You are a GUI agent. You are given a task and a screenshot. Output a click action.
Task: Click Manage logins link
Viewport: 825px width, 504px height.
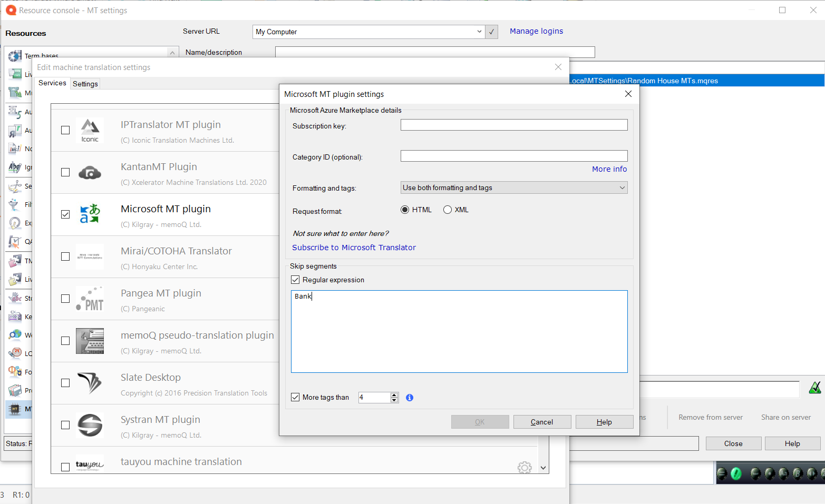536,31
